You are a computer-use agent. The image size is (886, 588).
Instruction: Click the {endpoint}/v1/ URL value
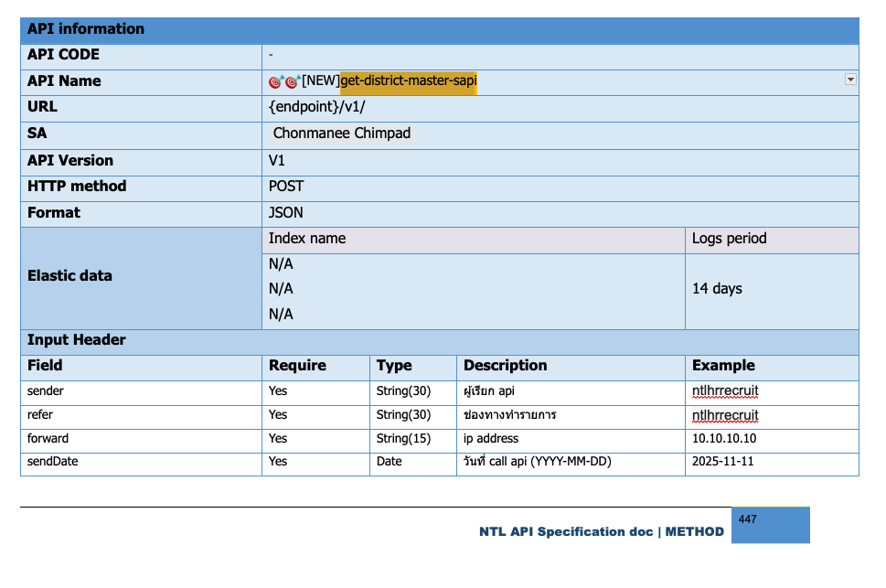tap(316, 107)
